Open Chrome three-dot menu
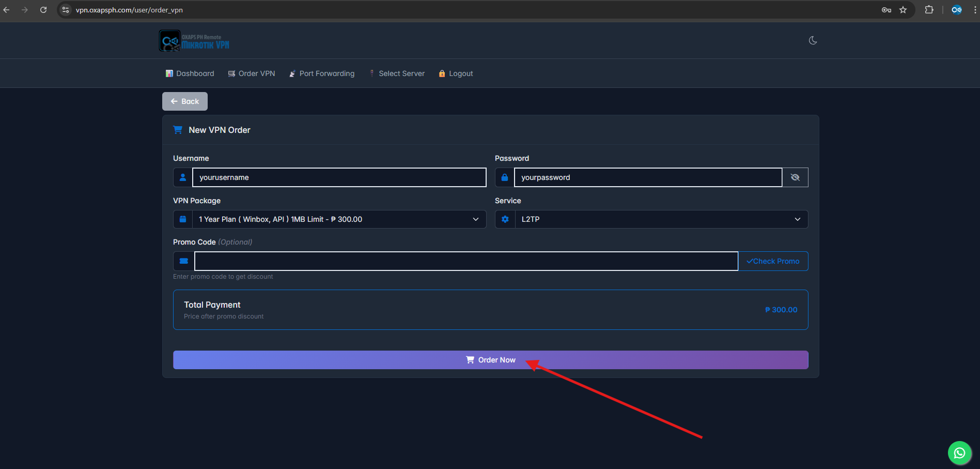 point(975,10)
